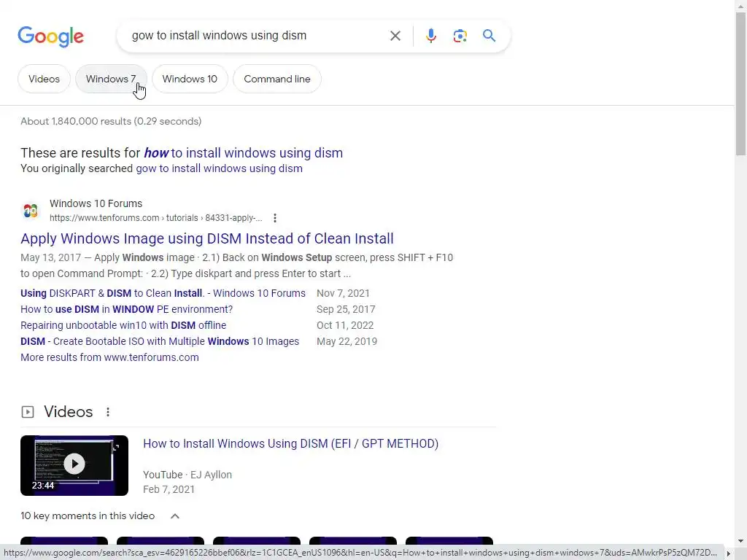747x560 pixels.
Task: Open corrected query 'how to install windows using dism'
Action: (x=244, y=153)
